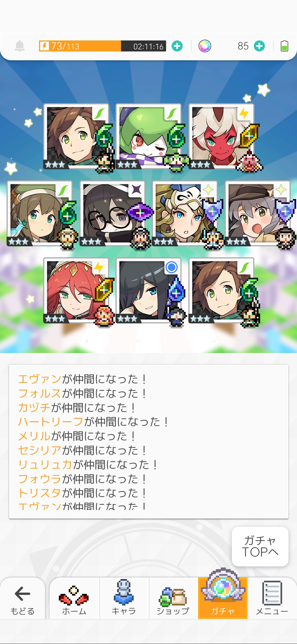Select the green slime-hat character card
This screenshot has height=644, width=297.
click(x=148, y=137)
